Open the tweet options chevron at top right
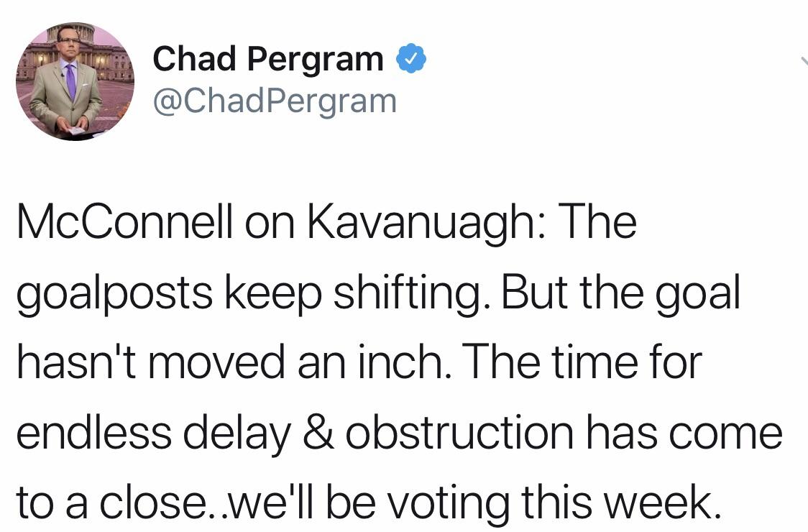The image size is (808, 532). click(804, 60)
